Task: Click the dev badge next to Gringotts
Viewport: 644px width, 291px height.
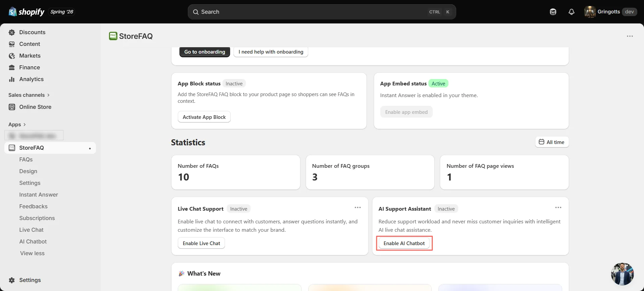Action: click(629, 12)
